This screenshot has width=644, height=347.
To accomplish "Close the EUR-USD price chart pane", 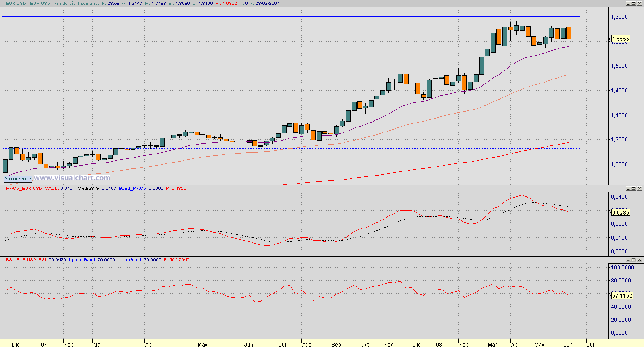I will point(640,3).
